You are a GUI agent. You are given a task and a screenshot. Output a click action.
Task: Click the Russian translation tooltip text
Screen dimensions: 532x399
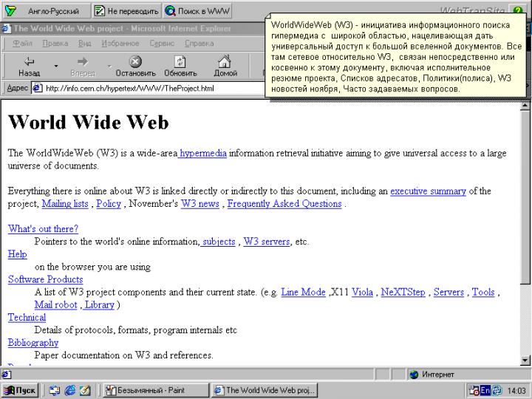(x=396, y=57)
